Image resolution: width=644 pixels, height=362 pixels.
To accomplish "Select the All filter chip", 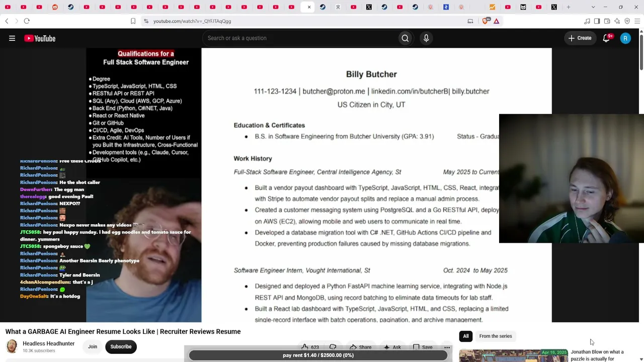I will [x=466, y=336].
